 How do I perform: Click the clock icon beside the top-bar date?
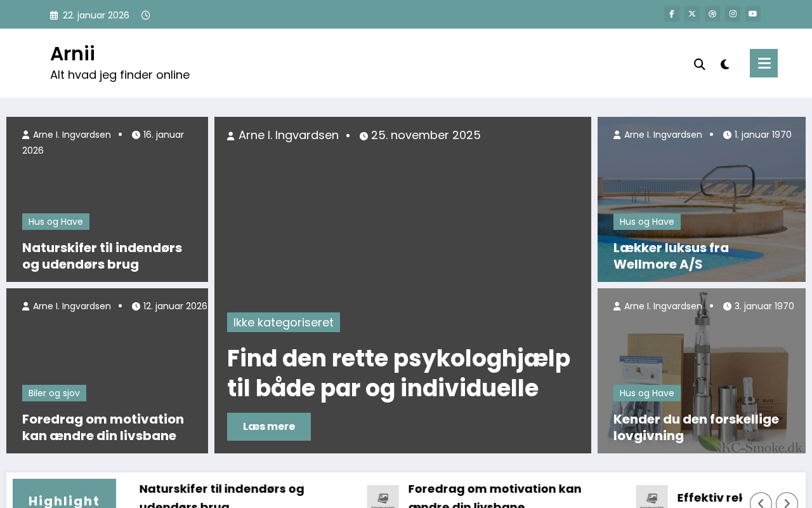tap(146, 15)
